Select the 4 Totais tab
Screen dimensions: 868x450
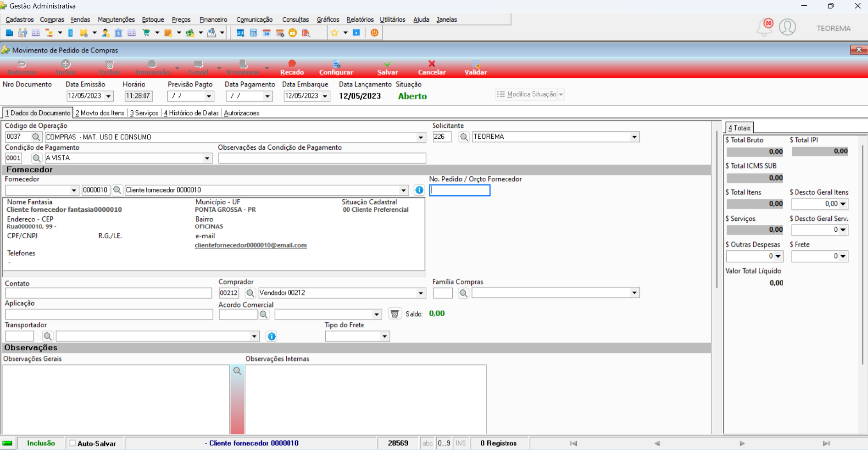(x=739, y=128)
